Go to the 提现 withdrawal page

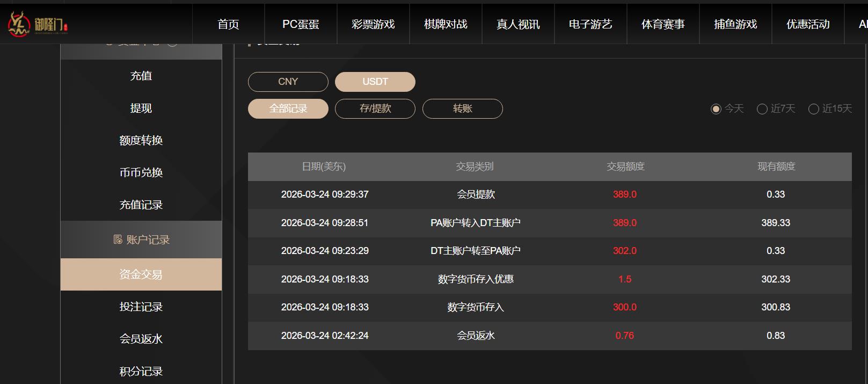[x=141, y=108]
